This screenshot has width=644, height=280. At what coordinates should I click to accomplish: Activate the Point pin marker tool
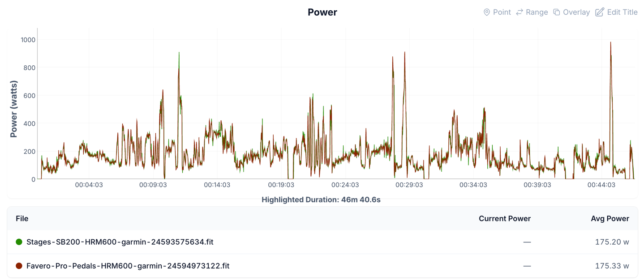[497, 12]
